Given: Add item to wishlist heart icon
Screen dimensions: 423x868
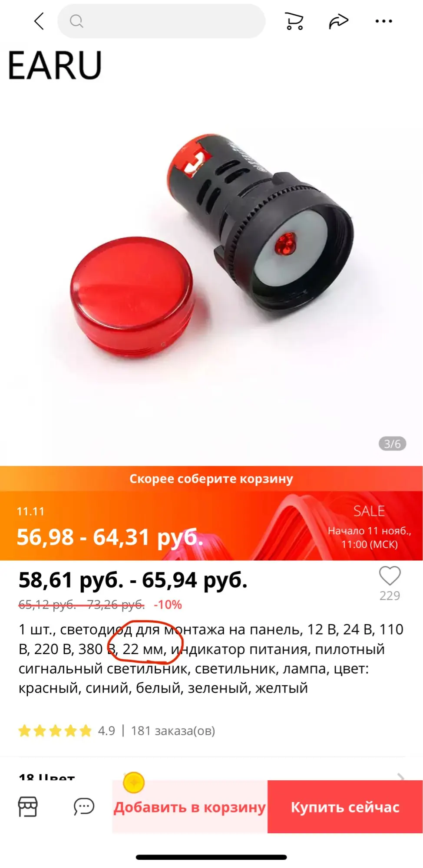Looking at the screenshot, I should tap(390, 576).
